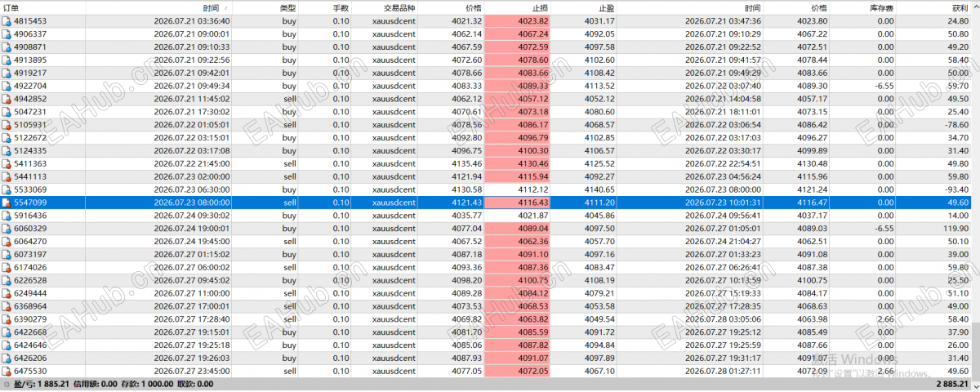Click order icon for 5105931

tap(7, 124)
